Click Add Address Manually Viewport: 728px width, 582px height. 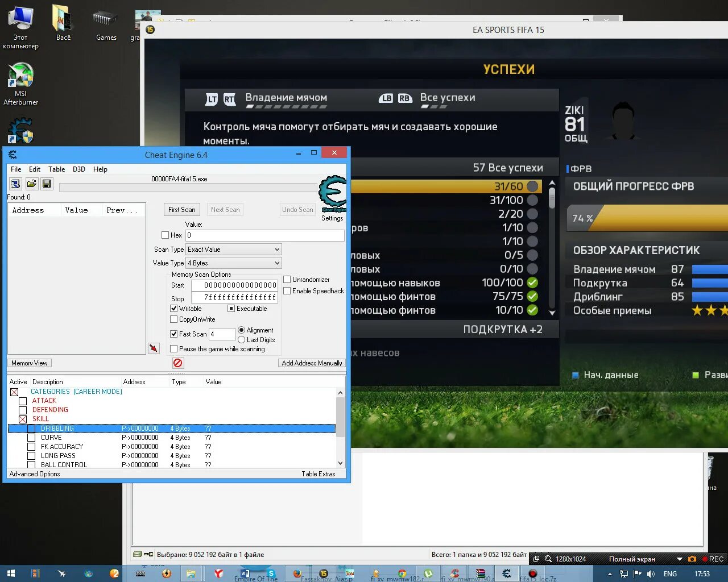coord(312,363)
